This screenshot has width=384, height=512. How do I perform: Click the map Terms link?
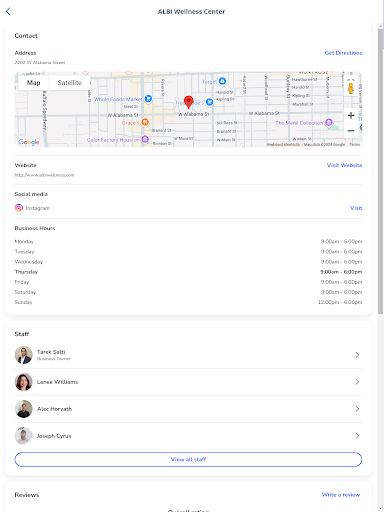(355, 144)
